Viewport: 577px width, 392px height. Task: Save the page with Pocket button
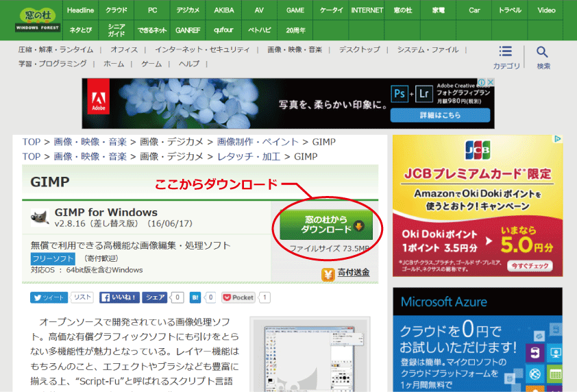point(238,297)
